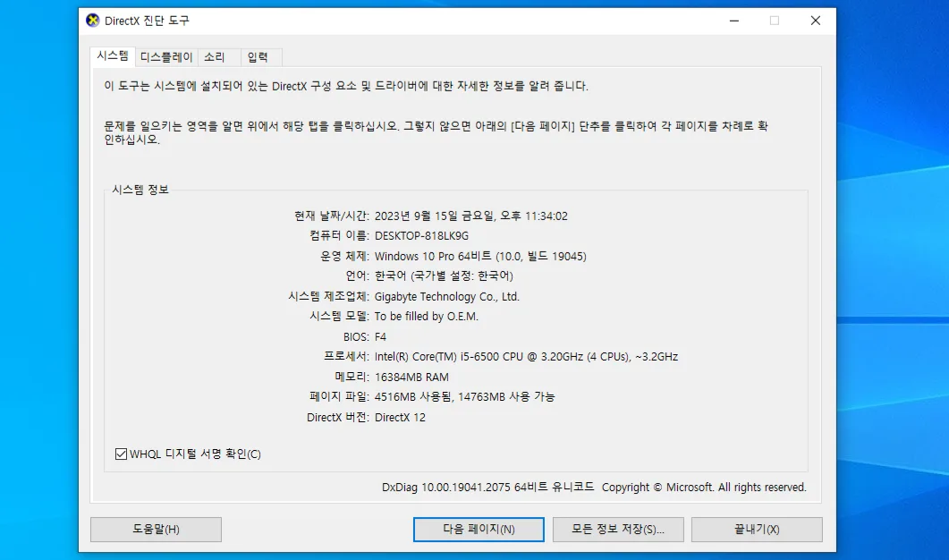Viewport: 949px width, 560px height.
Task: Click the 메모리: label
Action: point(352,377)
